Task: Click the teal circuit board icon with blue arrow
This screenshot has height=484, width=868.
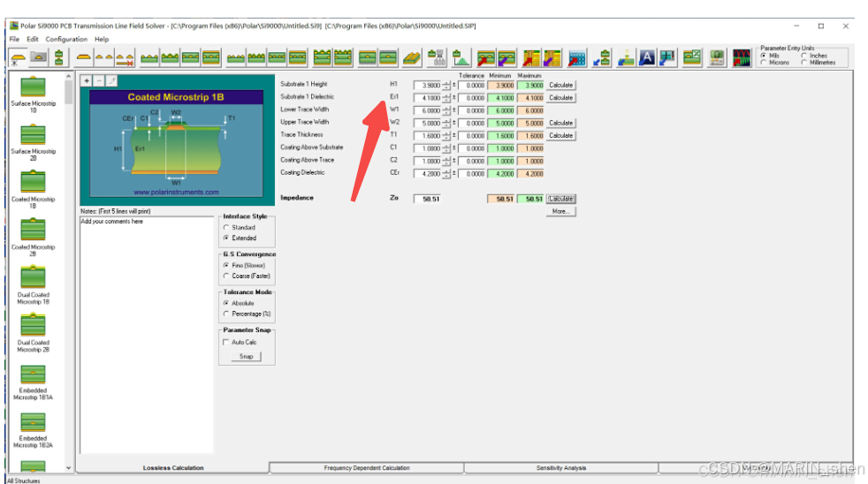Action: 667,57
